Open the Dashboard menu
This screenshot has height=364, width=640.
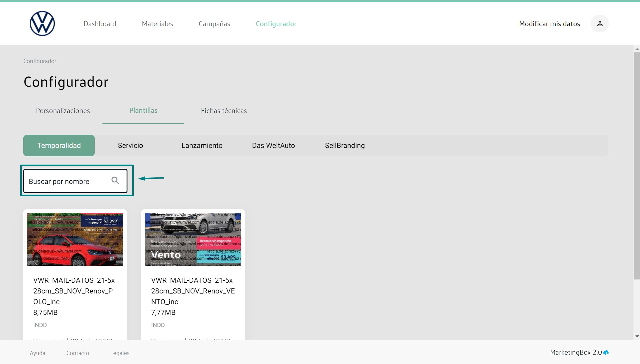tap(100, 24)
